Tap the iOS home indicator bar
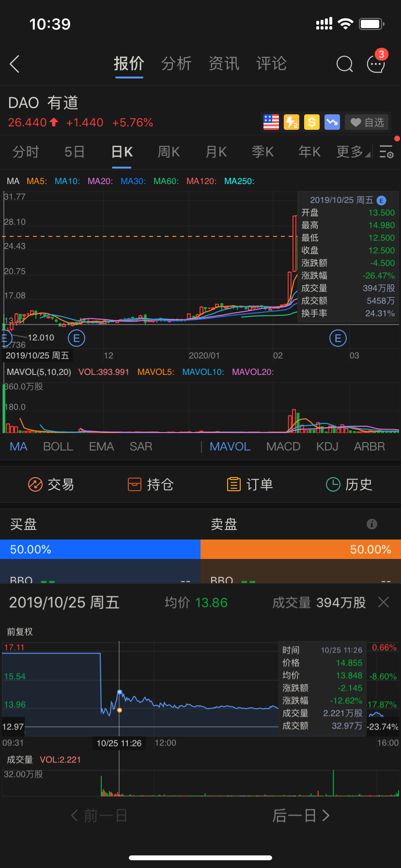 [x=200, y=858]
